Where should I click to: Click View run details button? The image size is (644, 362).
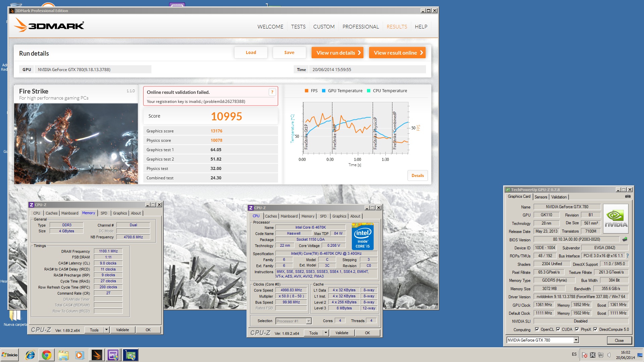coord(337,53)
